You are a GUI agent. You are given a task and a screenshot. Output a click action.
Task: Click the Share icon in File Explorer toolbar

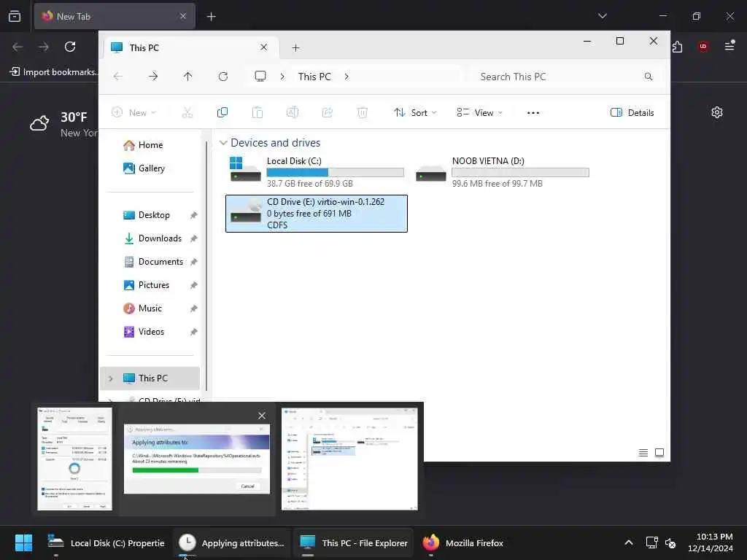coord(328,113)
